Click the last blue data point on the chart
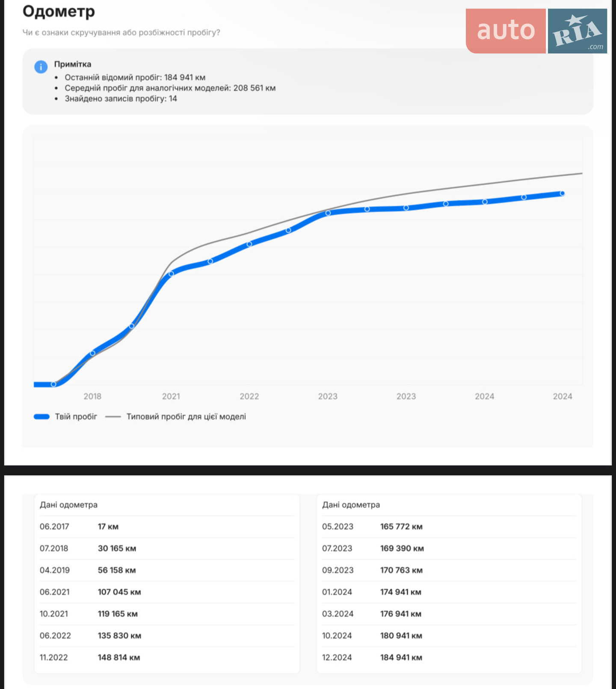Viewport: 616px width, 689px height. (562, 193)
